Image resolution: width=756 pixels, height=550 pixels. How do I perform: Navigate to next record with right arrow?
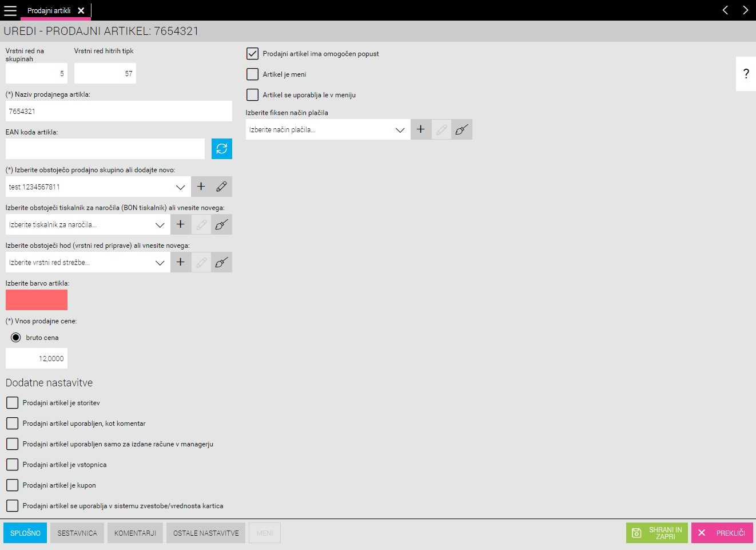(x=745, y=10)
